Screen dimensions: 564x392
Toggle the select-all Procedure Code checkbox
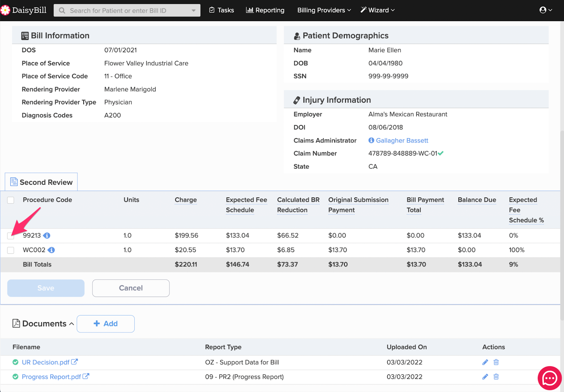[11, 200]
